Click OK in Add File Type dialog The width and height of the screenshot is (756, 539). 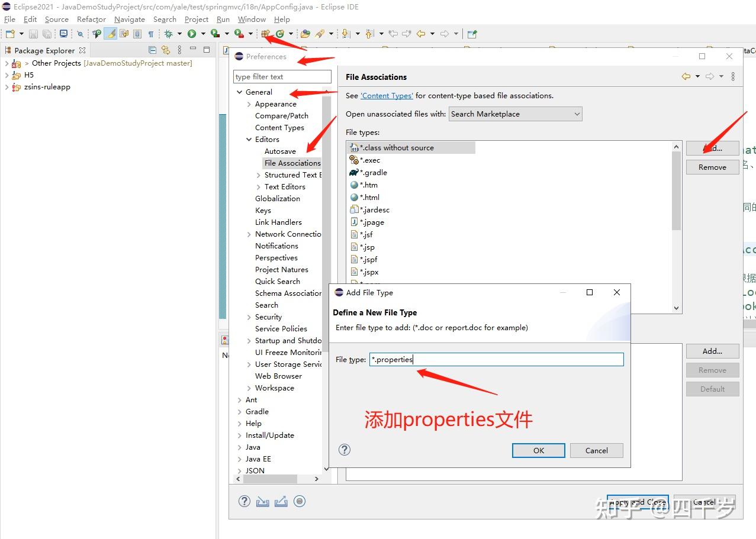coord(539,450)
